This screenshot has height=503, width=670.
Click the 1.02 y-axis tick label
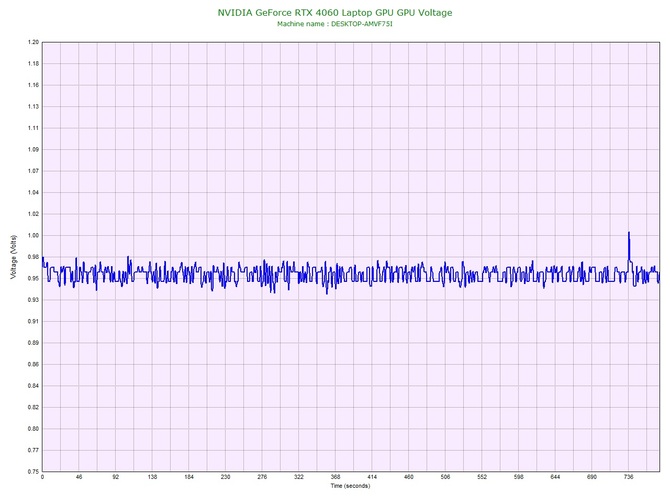(x=33, y=214)
